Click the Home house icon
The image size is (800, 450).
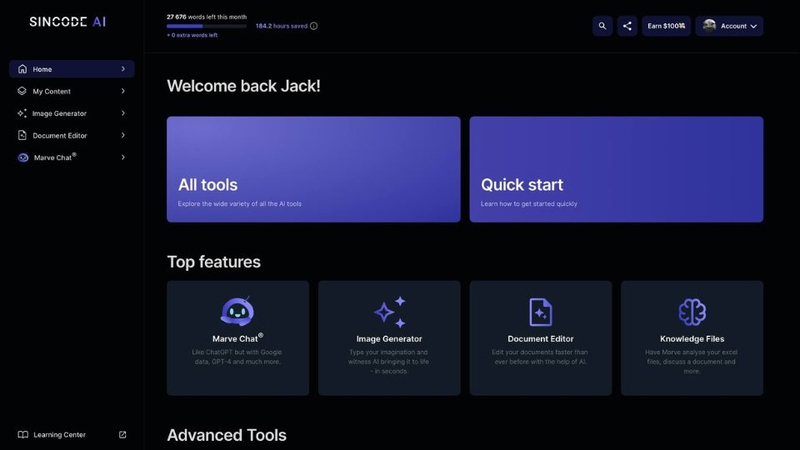click(x=22, y=69)
